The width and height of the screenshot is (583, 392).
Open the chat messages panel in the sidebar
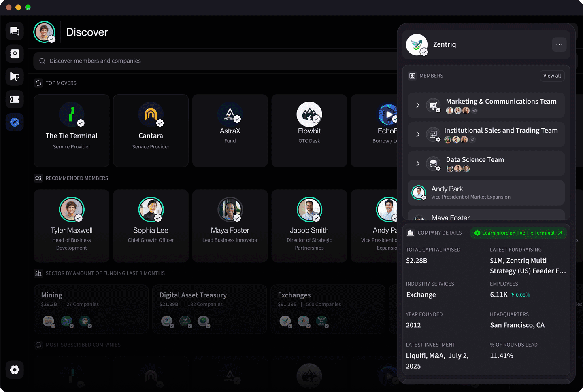tap(14, 31)
